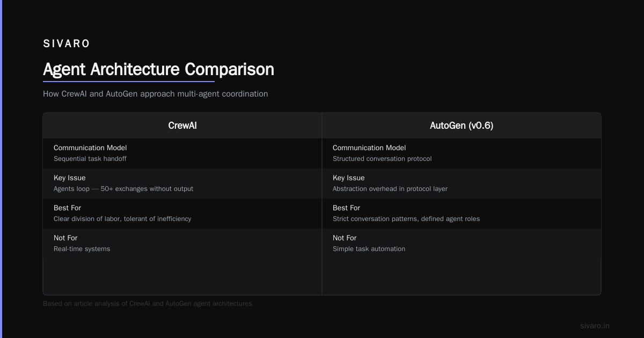Select AutoGen's Communication Model row label
Image resolution: width=644 pixels, height=338 pixels.
369,148
